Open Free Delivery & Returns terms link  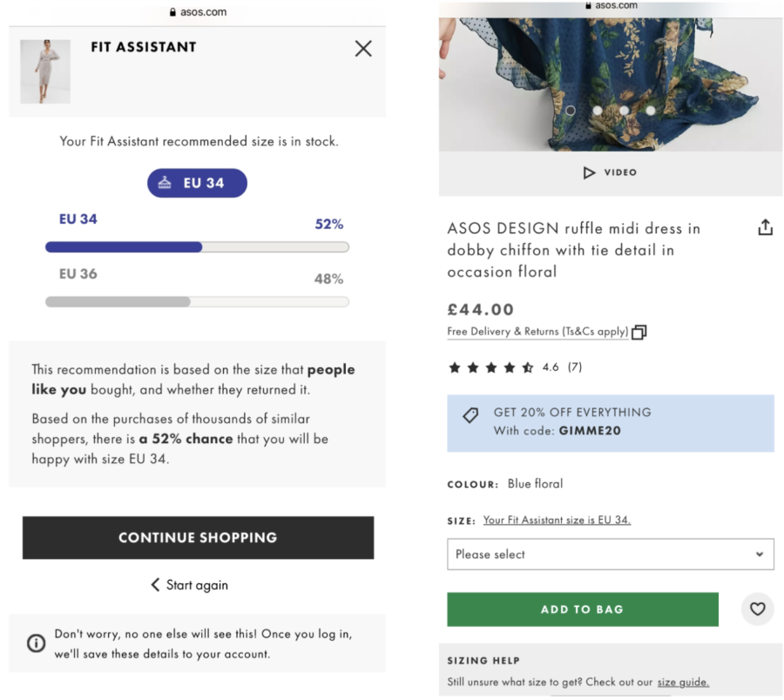coord(537,332)
